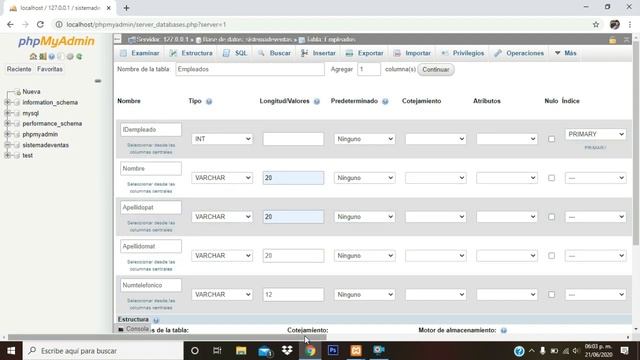This screenshot has height=360, width=640.
Task: Open Atributos dropdown for Numtelefonico row
Action: [x=507, y=295]
